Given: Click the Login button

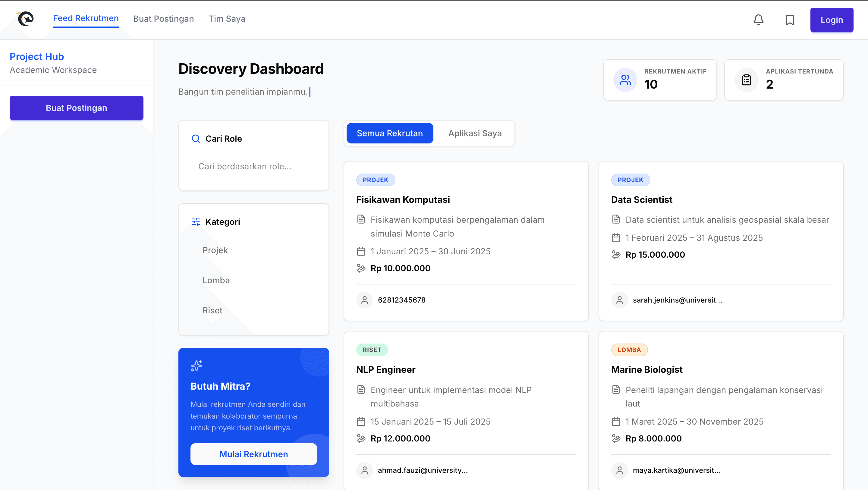Looking at the screenshot, I should (x=832, y=20).
